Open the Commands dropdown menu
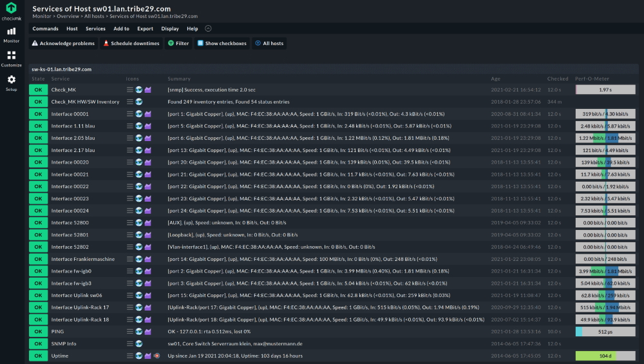This screenshot has width=644, height=364. click(x=45, y=28)
